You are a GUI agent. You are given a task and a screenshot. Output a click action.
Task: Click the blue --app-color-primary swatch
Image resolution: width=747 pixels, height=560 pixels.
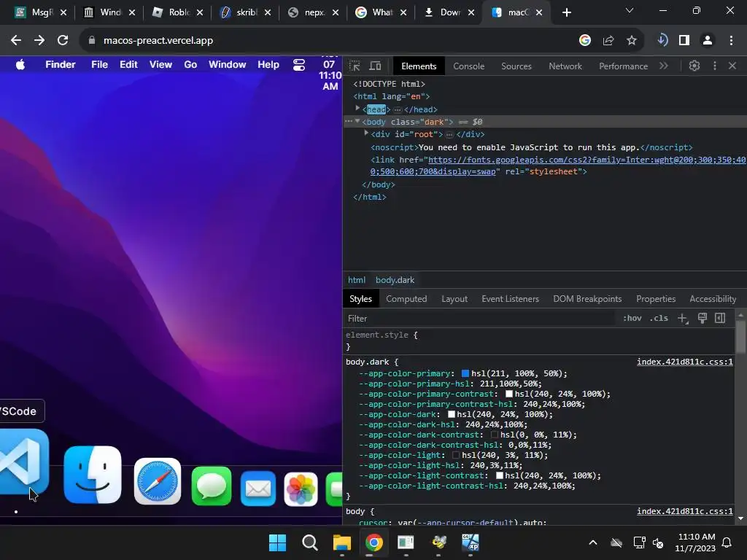pyautogui.click(x=465, y=374)
